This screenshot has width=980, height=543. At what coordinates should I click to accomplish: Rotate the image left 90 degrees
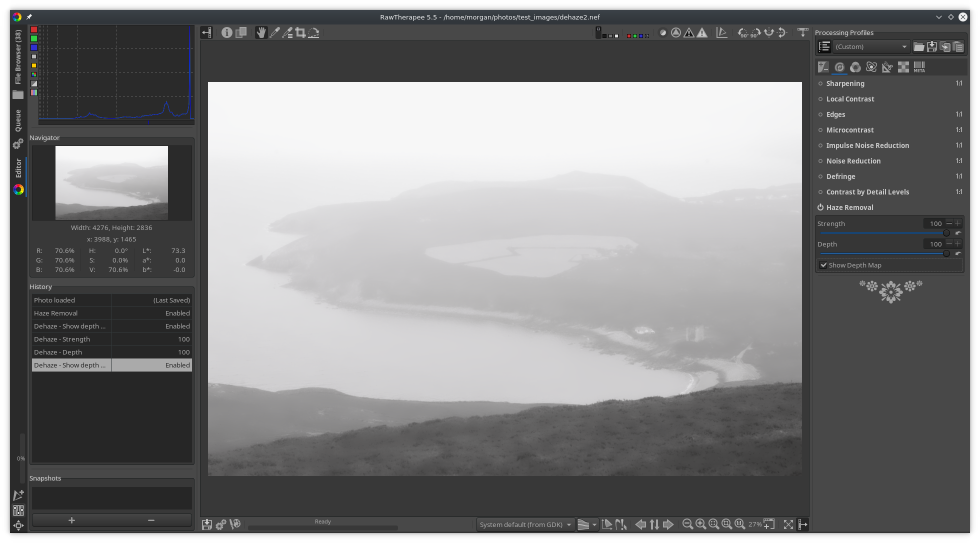[743, 33]
